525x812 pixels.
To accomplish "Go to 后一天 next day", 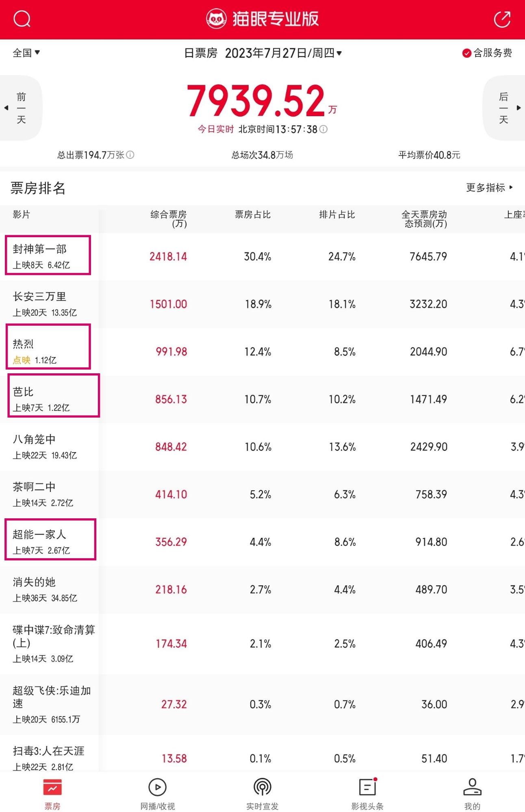I will [504, 108].
